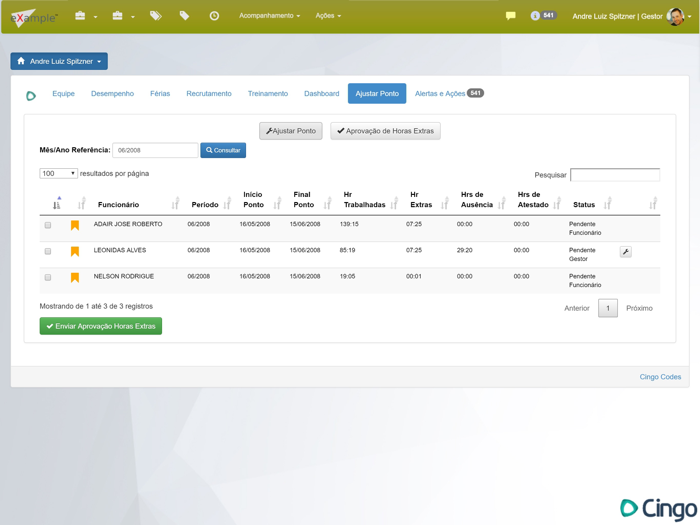Viewport: 700px width, 525px height.
Task: Click wrench adjust icon in LEONIDAS ALVES row
Action: 626,252
